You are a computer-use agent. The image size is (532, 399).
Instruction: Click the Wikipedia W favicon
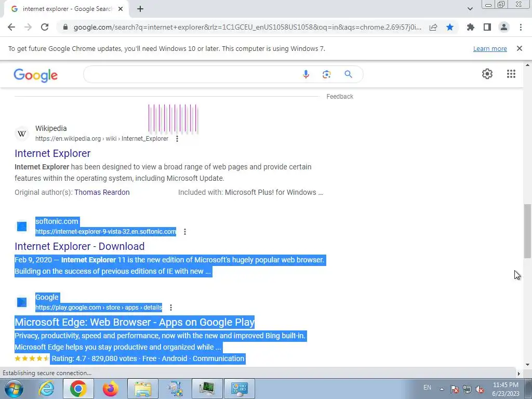(22, 134)
